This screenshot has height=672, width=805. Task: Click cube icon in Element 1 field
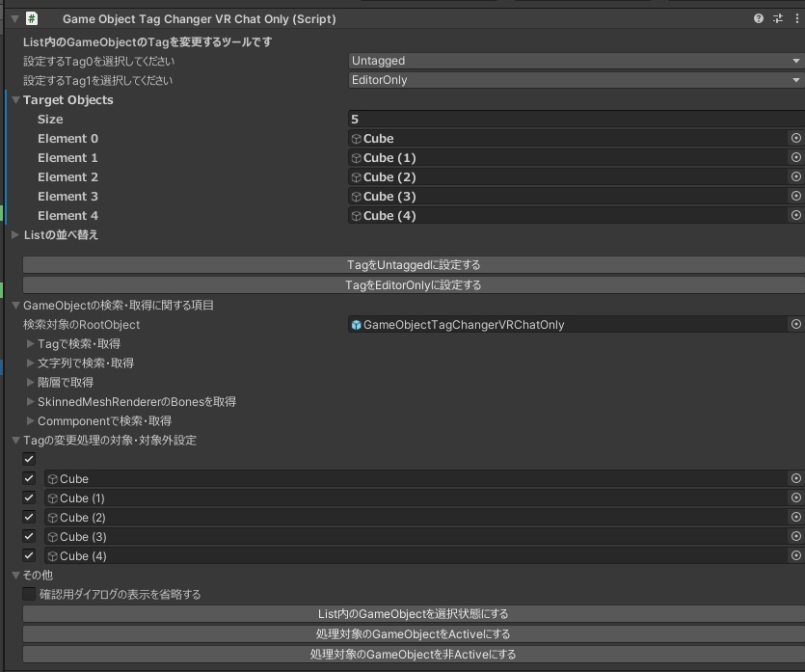pyautogui.click(x=357, y=158)
